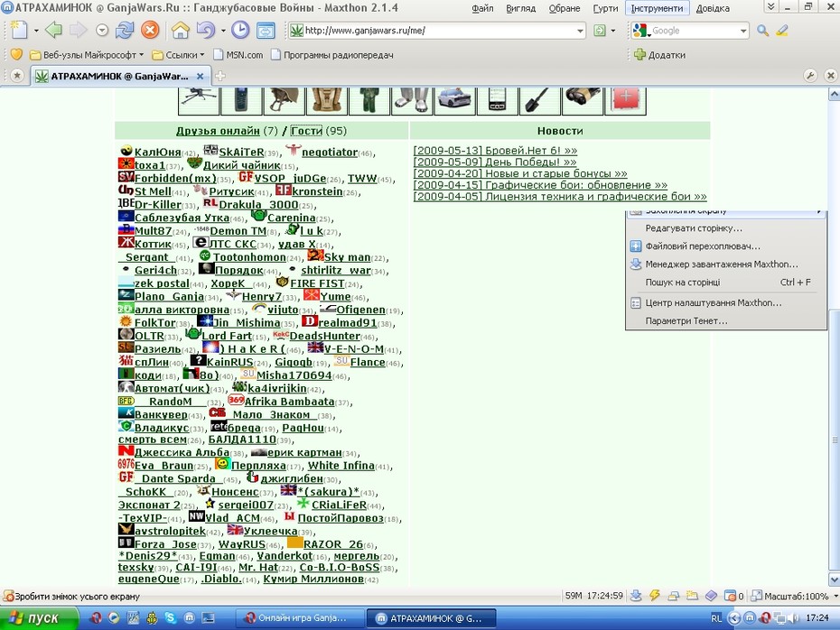
Task: Click the lightning bolt status bar icon
Action: 654,596
